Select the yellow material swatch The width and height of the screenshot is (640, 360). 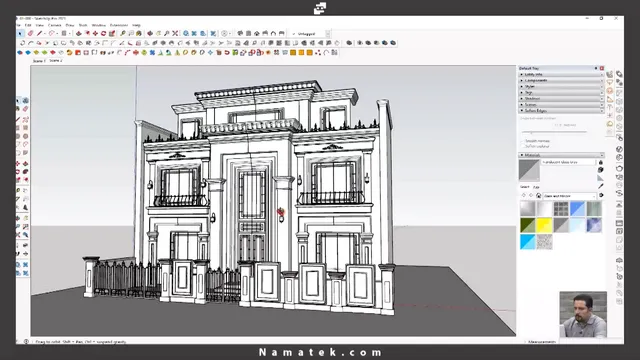544,225
